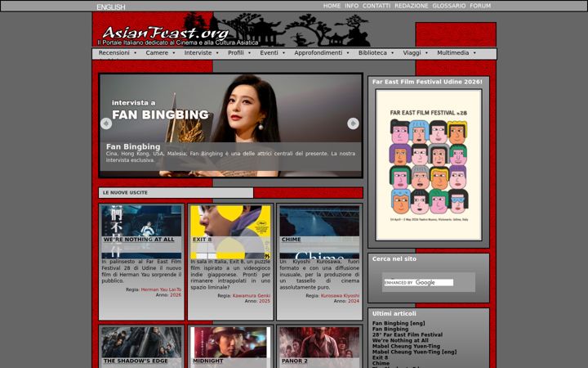This screenshot has height=368, width=588.
Task: Click the LE NUOVE USCITE section heading
Action: (125, 193)
